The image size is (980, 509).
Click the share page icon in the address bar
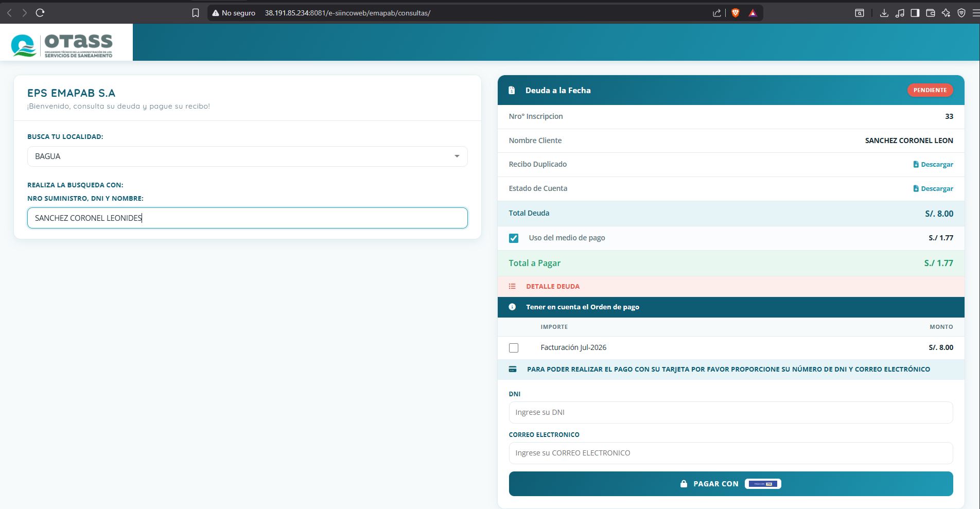(716, 13)
